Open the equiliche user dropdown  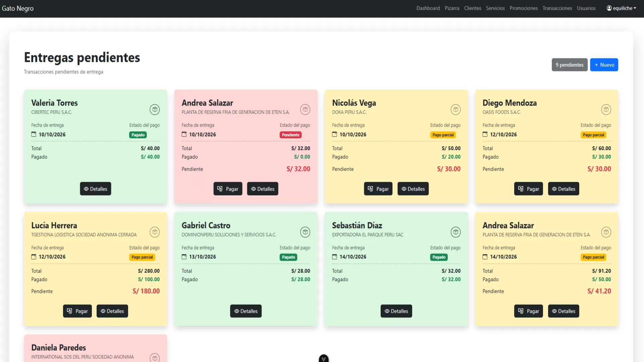621,8
